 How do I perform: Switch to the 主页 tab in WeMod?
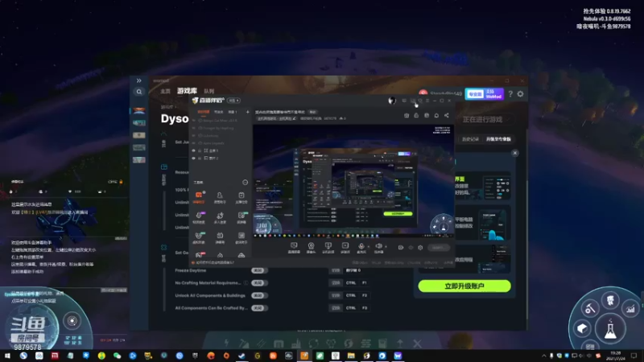coord(165,91)
